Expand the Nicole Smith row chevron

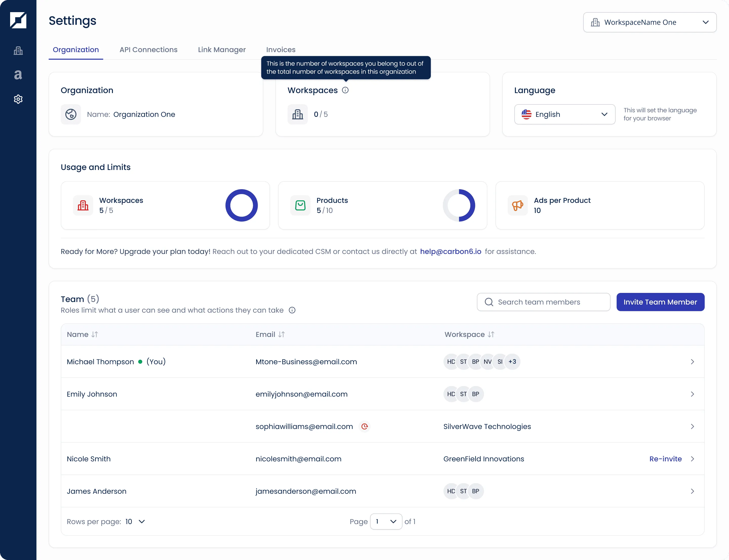(692, 459)
